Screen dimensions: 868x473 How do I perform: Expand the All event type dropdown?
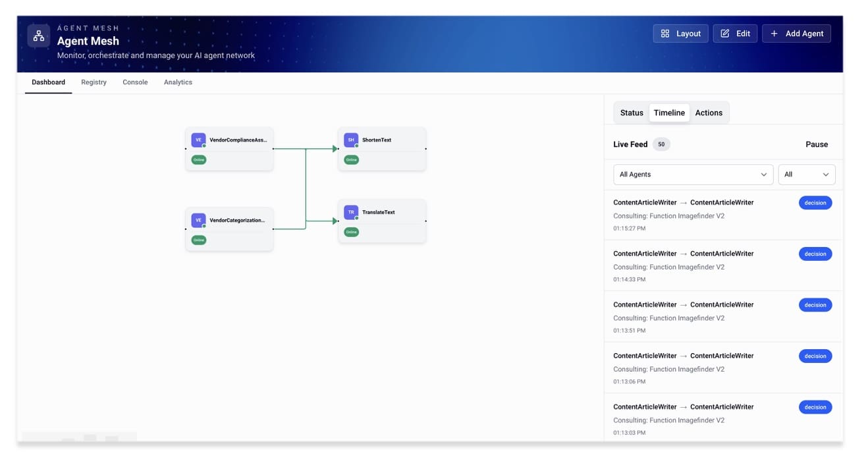point(806,175)
